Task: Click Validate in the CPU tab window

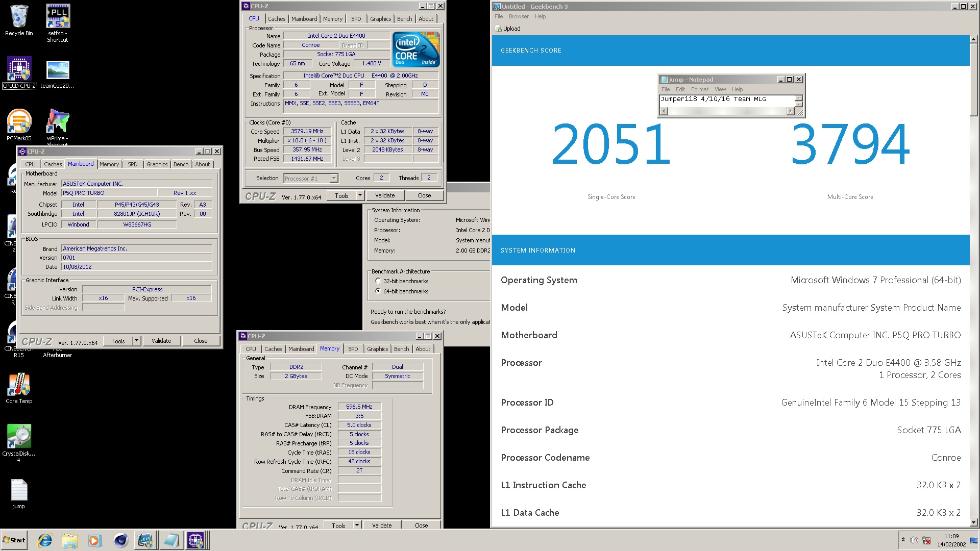Action: click(x=385, y=195)
